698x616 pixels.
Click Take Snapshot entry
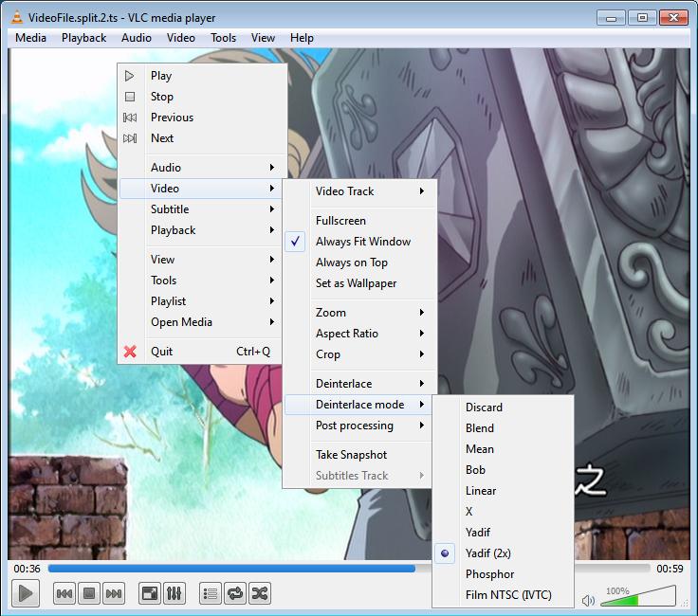click(x=357, y=455)
